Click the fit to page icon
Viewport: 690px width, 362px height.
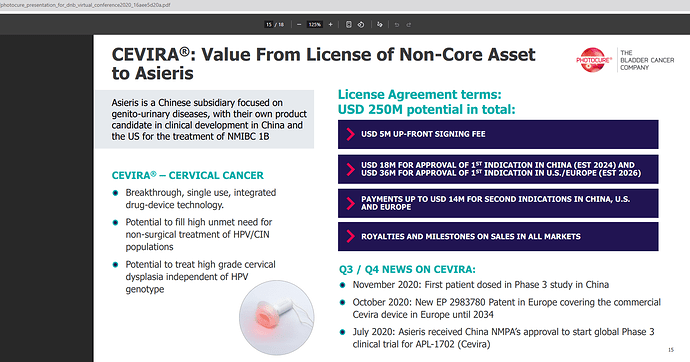point(349,25)
